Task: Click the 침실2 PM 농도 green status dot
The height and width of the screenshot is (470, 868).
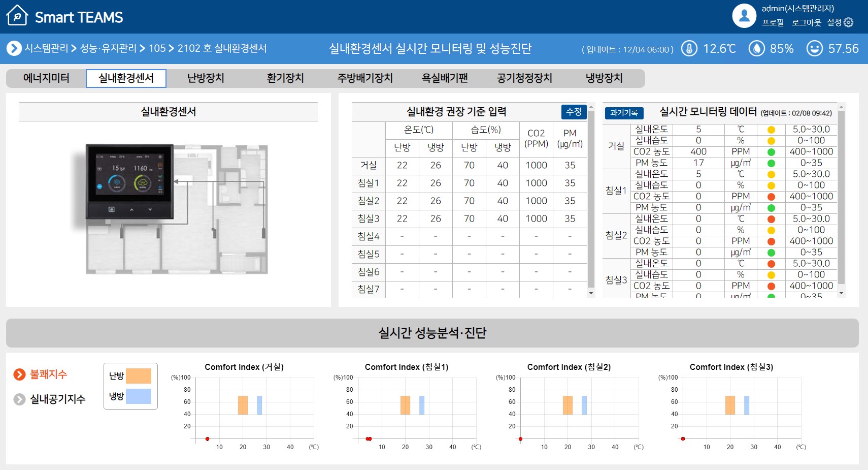Action: pyautogui.click(x=771, y=253)
